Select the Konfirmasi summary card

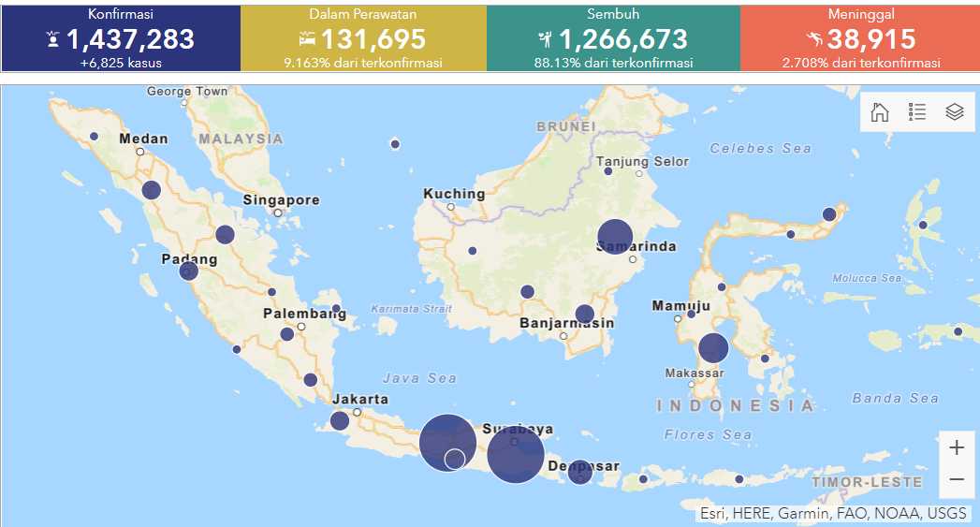[121, 37]
